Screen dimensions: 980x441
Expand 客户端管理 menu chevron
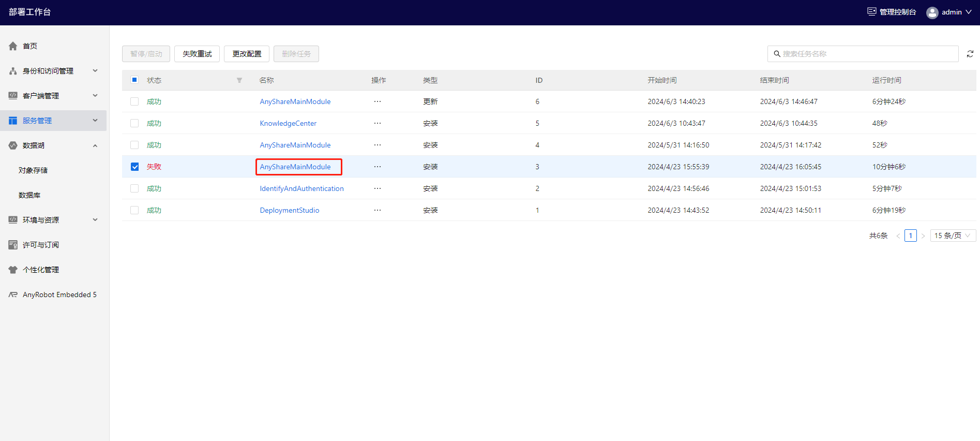(x=95, y=95)
